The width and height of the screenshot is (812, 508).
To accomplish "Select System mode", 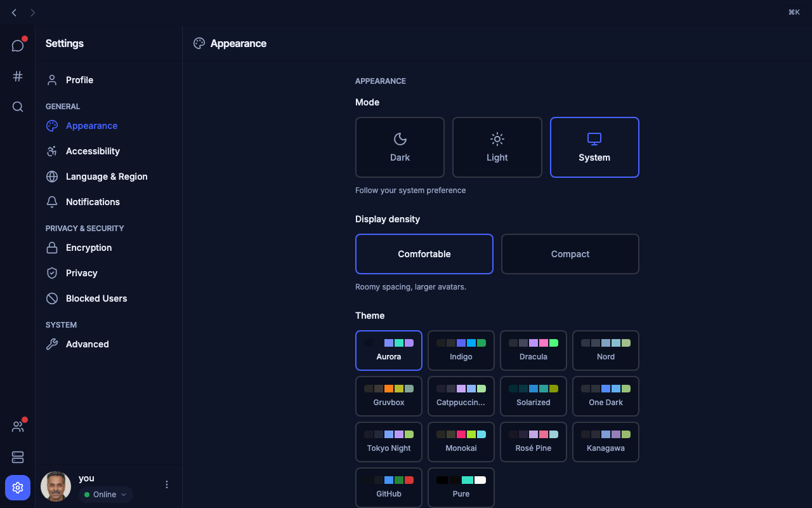I will 594,147.
